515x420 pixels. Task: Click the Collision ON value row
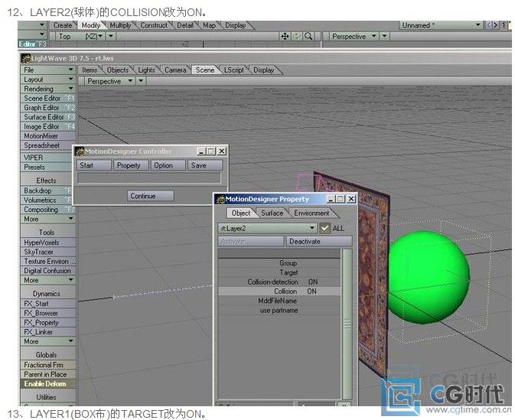(279, 291)
